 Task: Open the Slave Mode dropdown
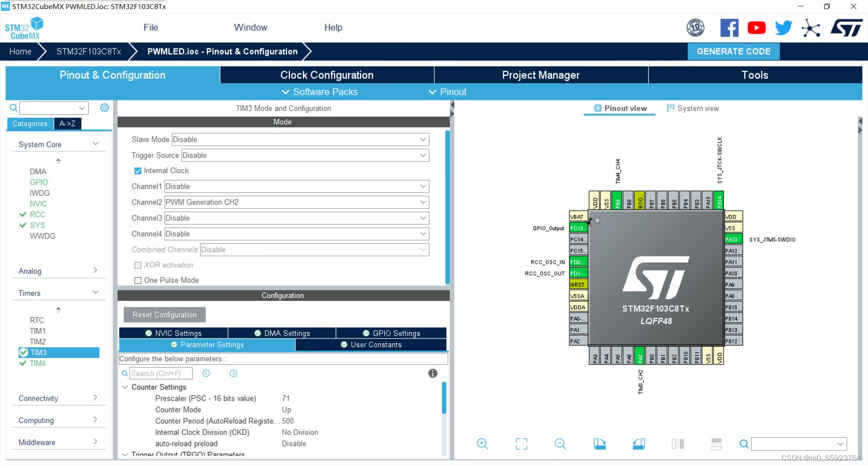(300, 139)
